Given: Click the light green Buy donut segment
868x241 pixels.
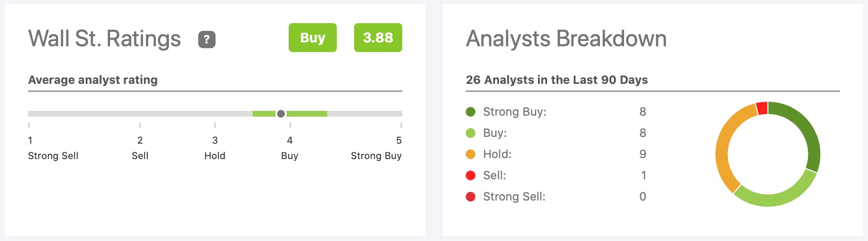Looking at the screenshot, I should point(775,198).
